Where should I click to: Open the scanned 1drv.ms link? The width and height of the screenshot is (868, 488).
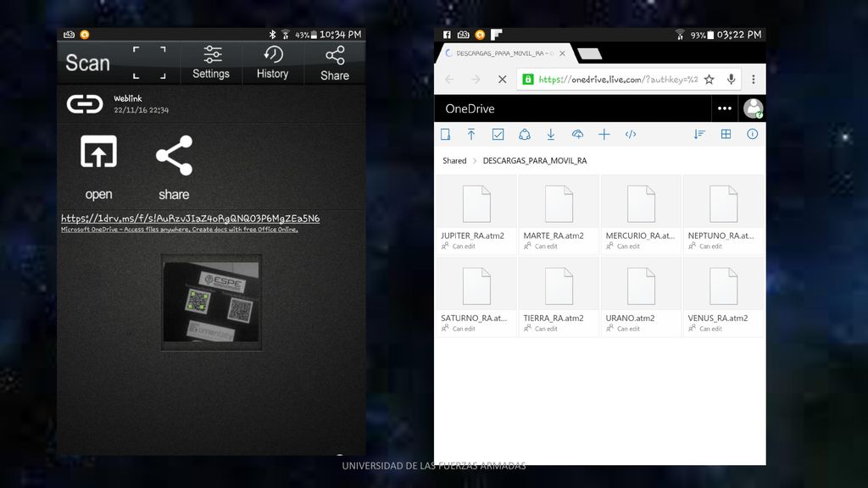click(191, 219)
